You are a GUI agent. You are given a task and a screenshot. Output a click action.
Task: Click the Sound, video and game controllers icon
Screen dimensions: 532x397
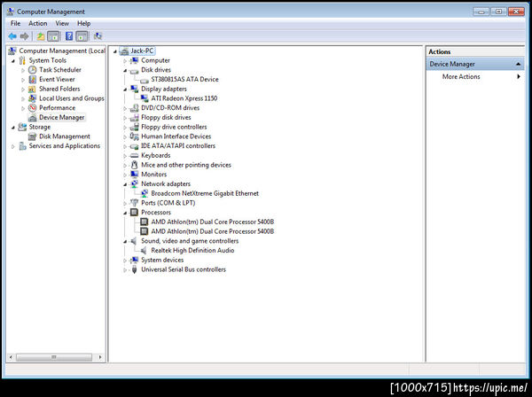tap(135, 241)
